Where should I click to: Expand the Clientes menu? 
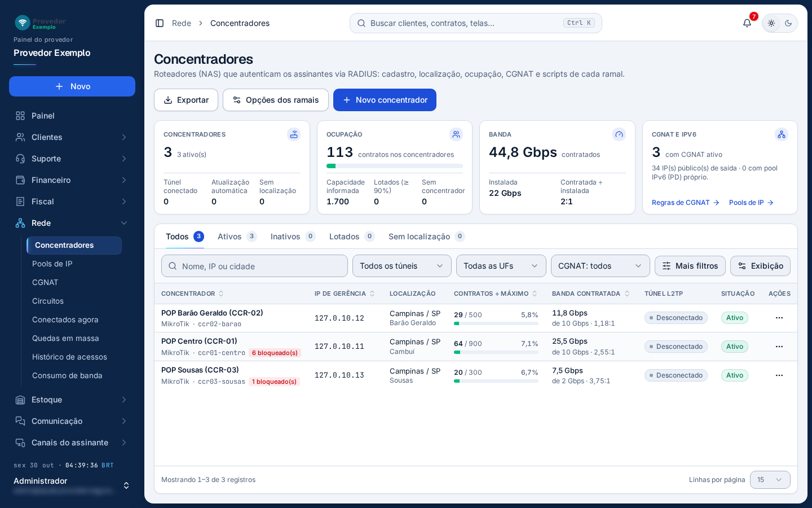pyautogui.click(x=72, y=137)
